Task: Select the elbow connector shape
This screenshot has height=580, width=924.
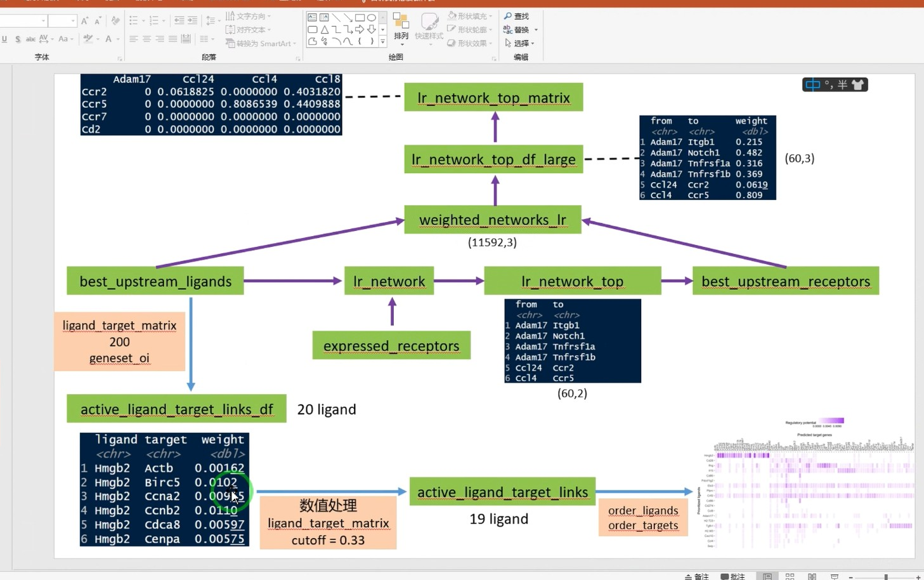Action: (336, 29)
